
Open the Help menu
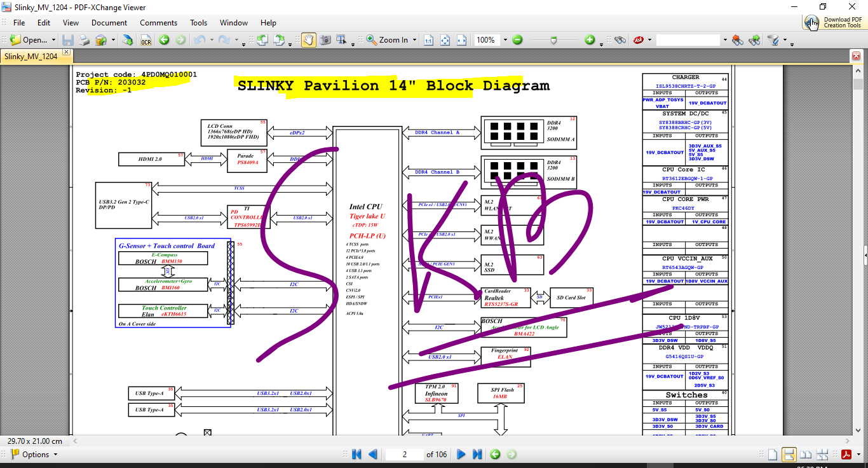pos(269,23)
